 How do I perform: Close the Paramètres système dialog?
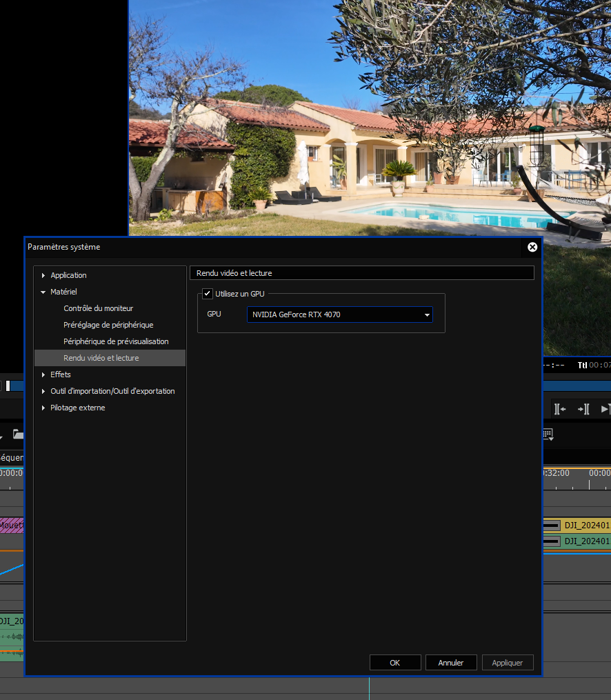pos(532,247)
